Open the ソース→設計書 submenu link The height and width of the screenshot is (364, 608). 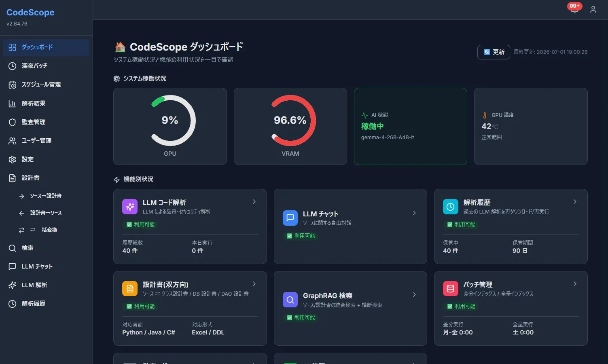click(46, 196)
